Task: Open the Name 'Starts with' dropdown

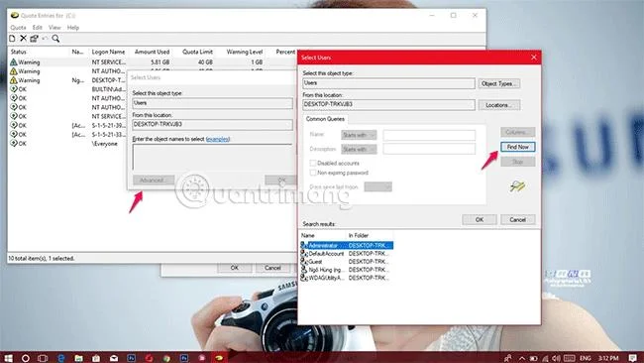Action: pos(359,135)
